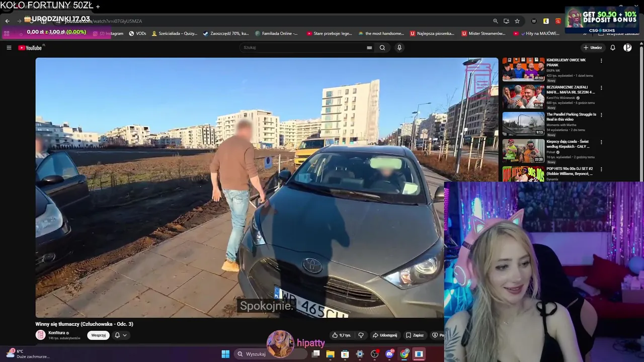Open the Konfitura channel name link

point(57,333)
